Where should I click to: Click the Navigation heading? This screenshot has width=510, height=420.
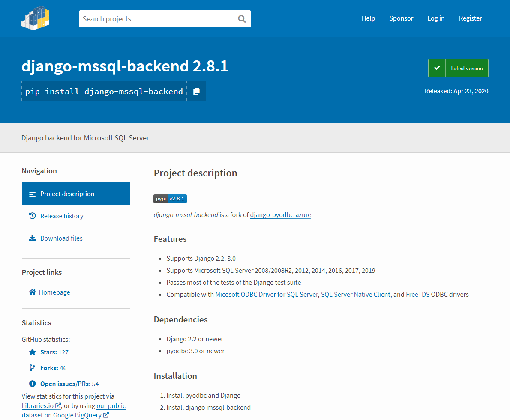coord(39,171)
